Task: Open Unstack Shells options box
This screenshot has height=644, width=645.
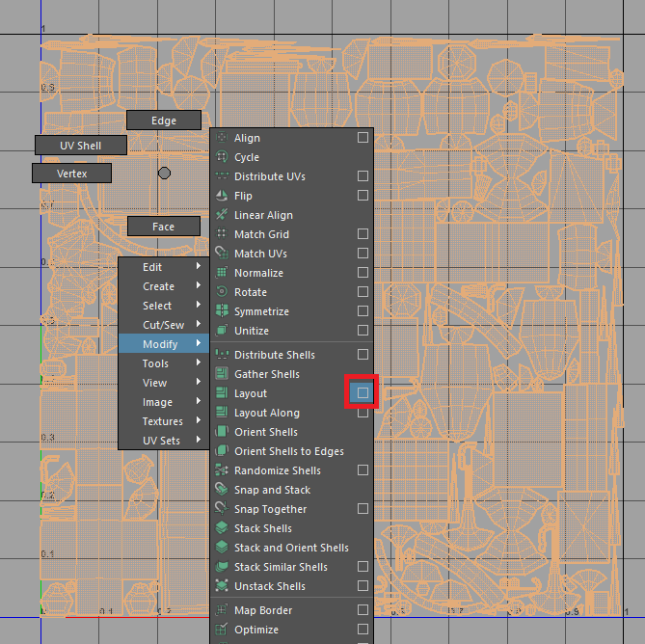Action: click(x=363, y=586)
